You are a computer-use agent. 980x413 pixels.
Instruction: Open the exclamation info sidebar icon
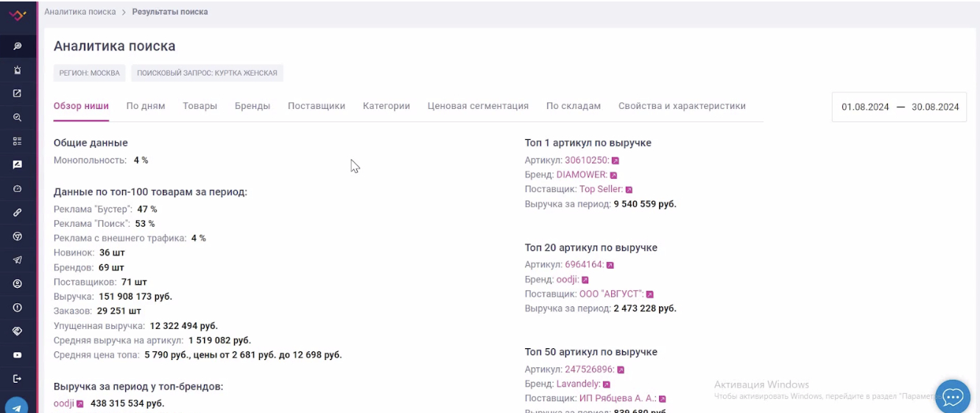(x=17, y=307)
